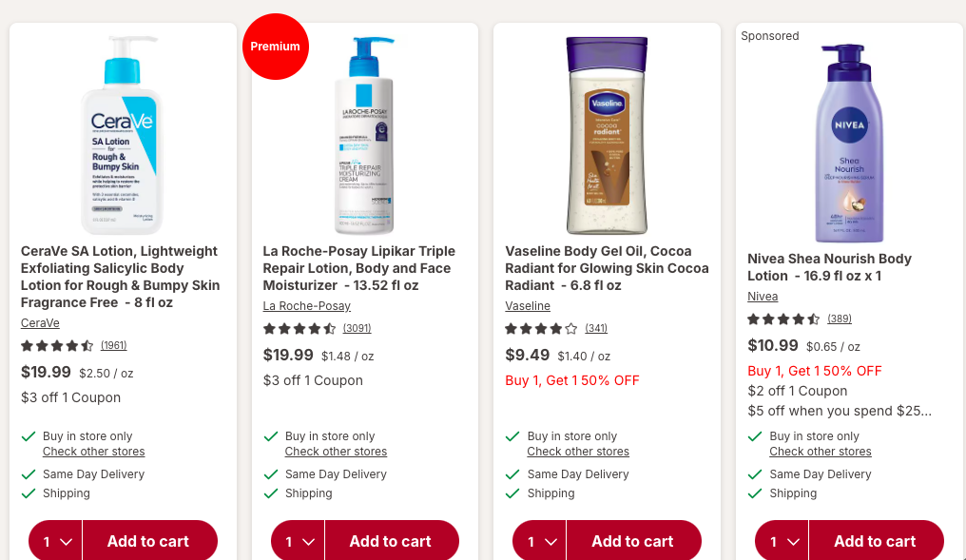Click the red Premium badge

tap(276, 47)
